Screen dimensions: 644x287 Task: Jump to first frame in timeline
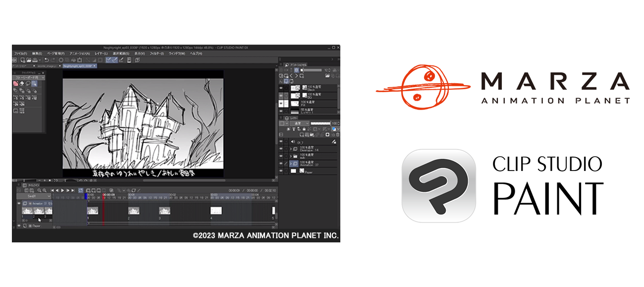(52, 190)
